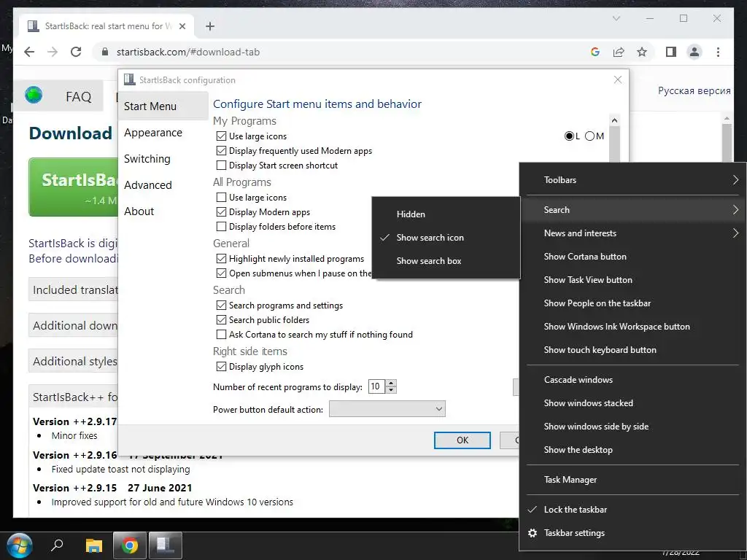Image resolution: width=747 pixels, height=560 pixels.
Task: Toggle Lock the taskbar entry
Action: pyautogui.click(x=632, y=510)
